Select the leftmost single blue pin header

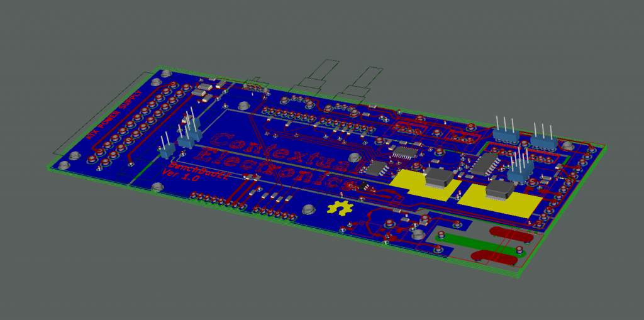point(167,150)
